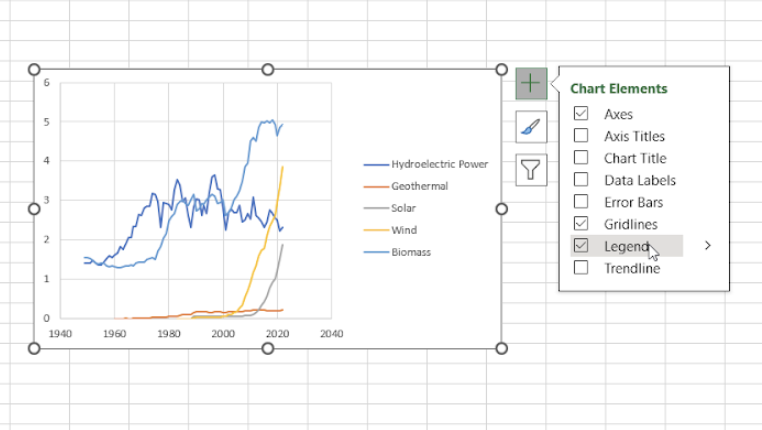Disable the Gridlines checkbox
The width and height of the screenshot is (762, 430).
point(581,224)
